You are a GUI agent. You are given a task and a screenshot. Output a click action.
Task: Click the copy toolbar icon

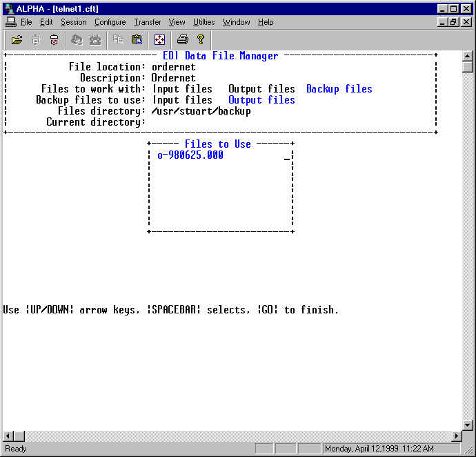(119, 39)
